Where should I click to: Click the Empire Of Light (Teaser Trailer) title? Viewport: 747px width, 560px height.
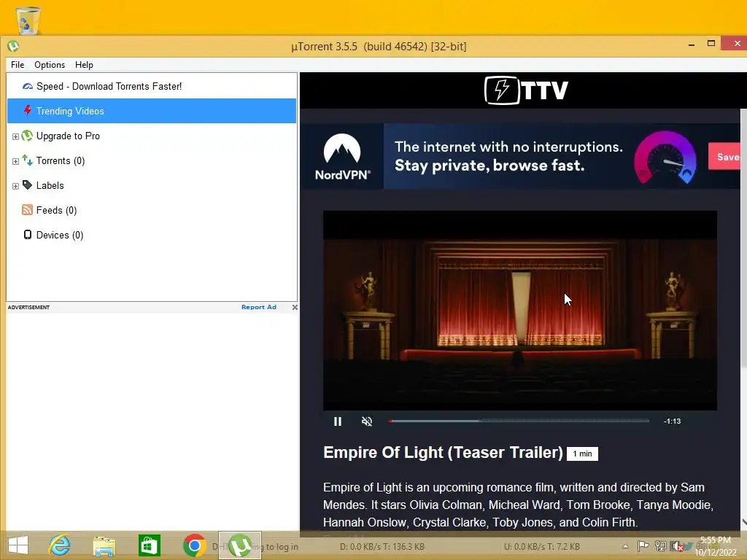click(x=443, y=452)
